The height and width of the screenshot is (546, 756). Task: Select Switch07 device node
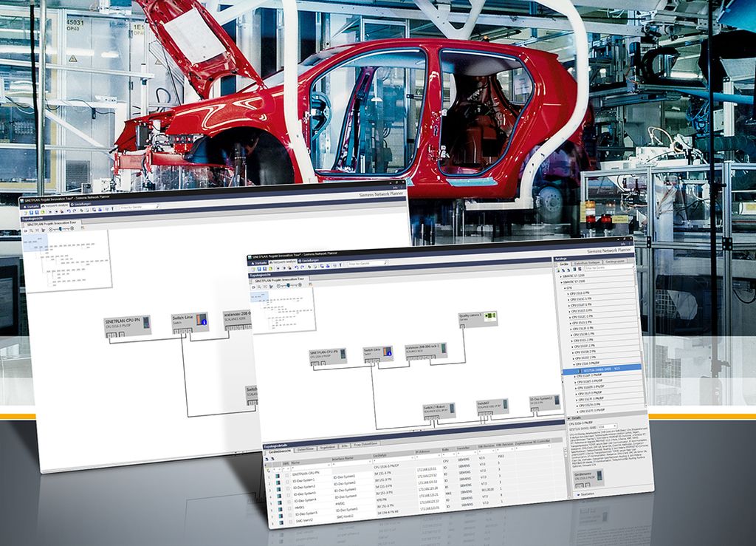[492, 406]
